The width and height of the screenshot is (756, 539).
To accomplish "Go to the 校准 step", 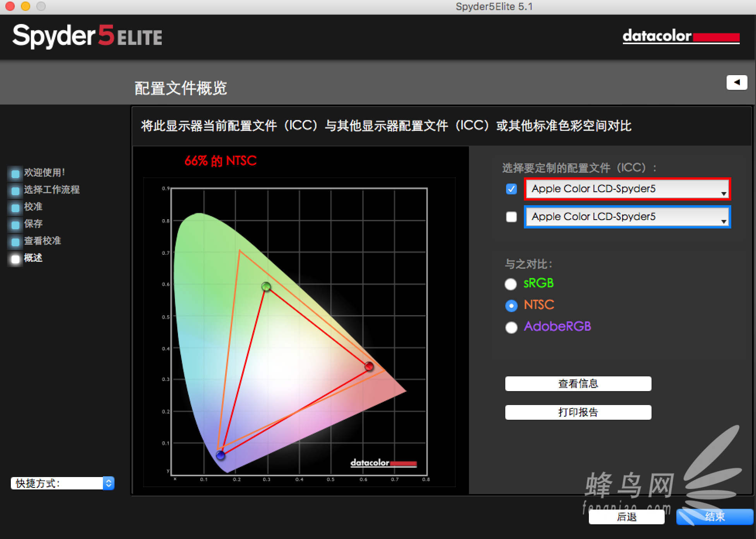I will tap(33, 206).
